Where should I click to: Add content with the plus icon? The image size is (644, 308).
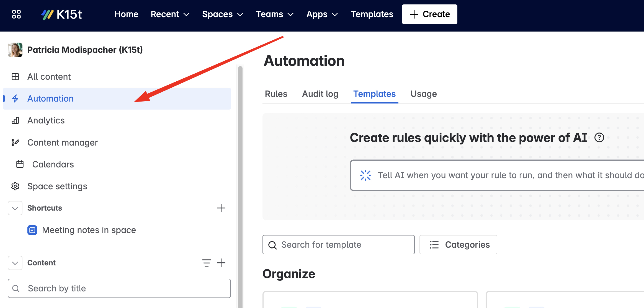(221, 263)
